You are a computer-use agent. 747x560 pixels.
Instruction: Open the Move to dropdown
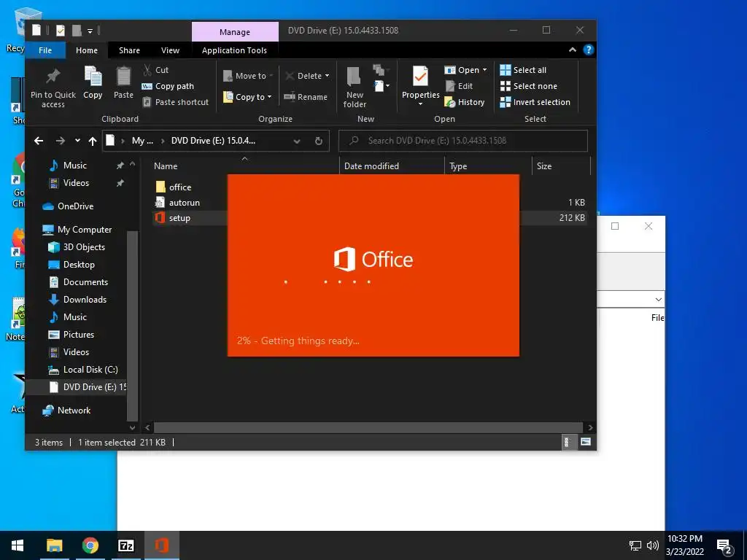[x=248, y=76]
